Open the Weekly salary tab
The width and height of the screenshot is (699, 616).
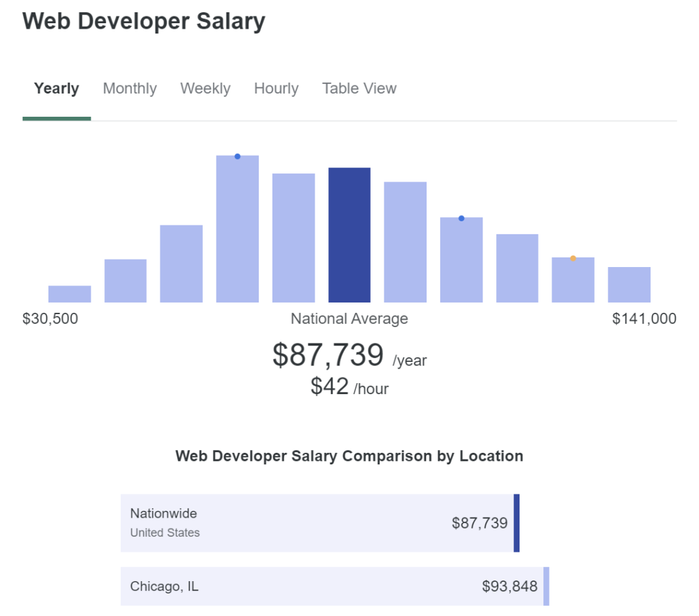pos(205,89)
